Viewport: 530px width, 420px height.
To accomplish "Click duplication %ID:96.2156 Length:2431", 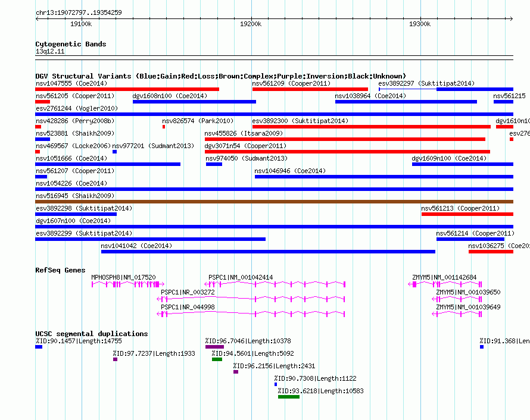I will (274, 366).
